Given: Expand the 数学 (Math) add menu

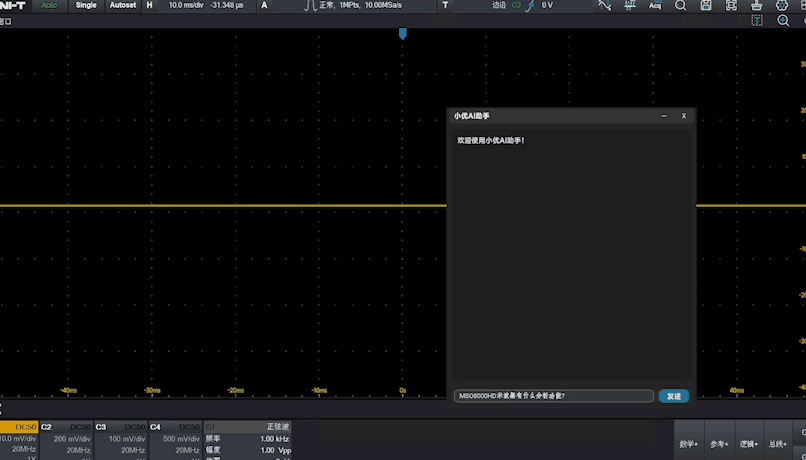Looking at the screenshot, I should point(689,443).
